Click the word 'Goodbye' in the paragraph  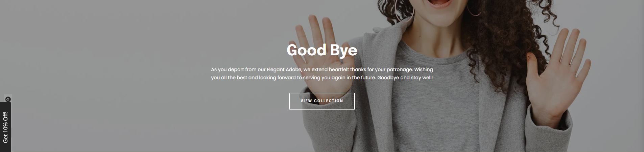click(388, 78)
